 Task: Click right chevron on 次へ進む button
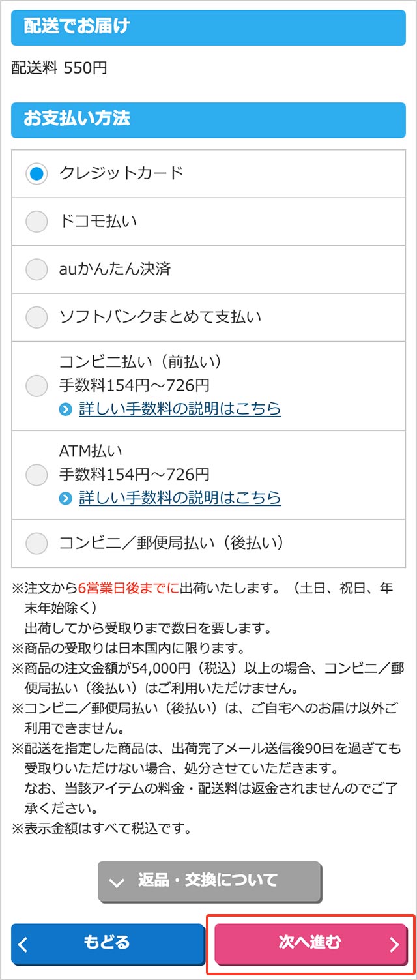[394, 944]
